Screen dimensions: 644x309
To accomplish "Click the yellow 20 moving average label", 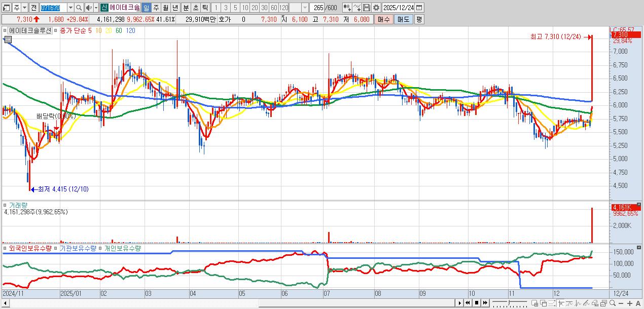I will pos(109,31).
